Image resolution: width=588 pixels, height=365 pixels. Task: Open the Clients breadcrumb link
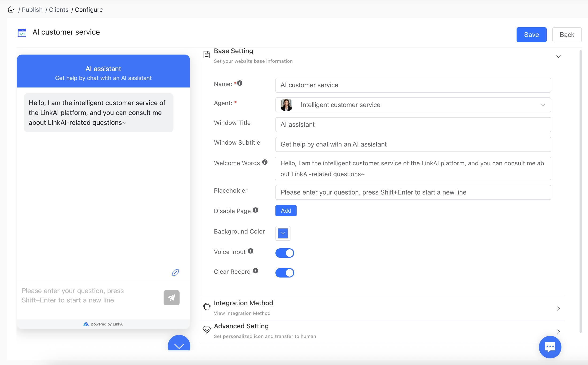(59, 10)
